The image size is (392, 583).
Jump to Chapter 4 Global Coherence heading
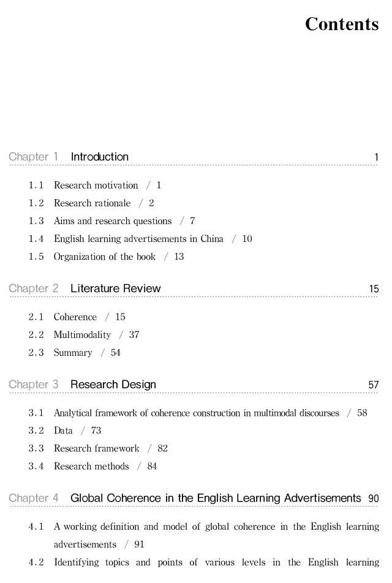tap(216, 498)
